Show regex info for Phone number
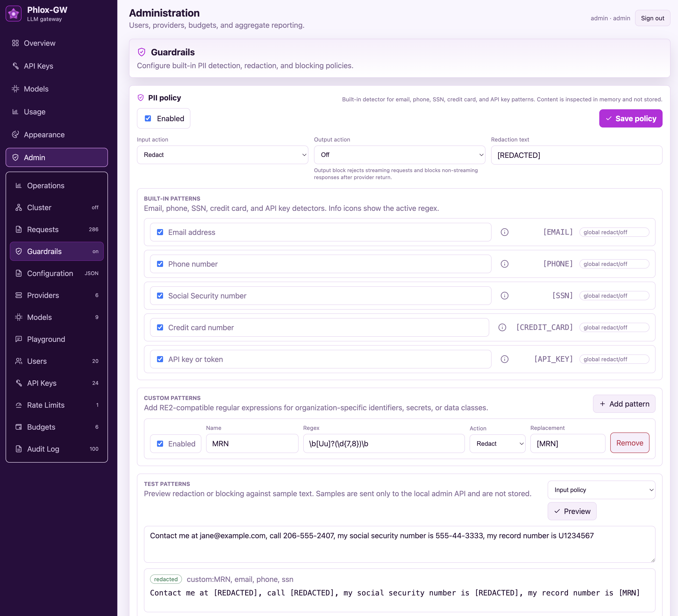This screenshot has width=678, height=616. (x=504, y=264)
